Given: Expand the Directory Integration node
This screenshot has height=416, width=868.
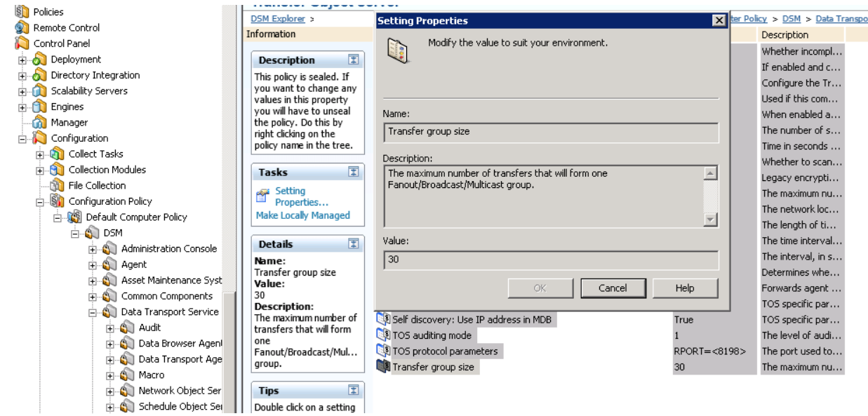Looking at the screenshot, I should click(23, 76).
